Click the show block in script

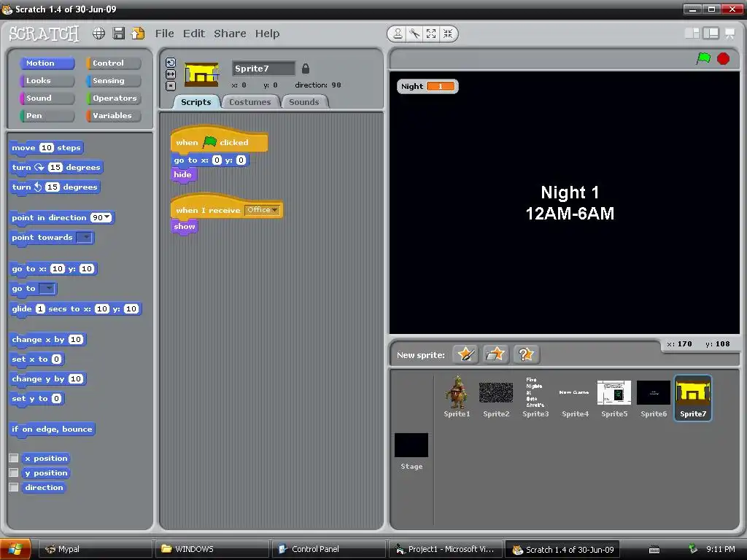(x=185, y=226)
